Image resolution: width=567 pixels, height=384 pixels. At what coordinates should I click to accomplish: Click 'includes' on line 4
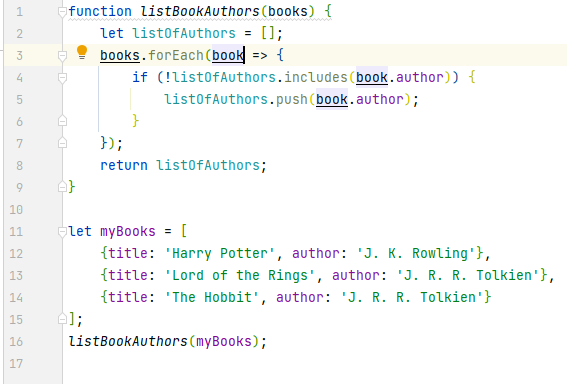coord(316,77)
